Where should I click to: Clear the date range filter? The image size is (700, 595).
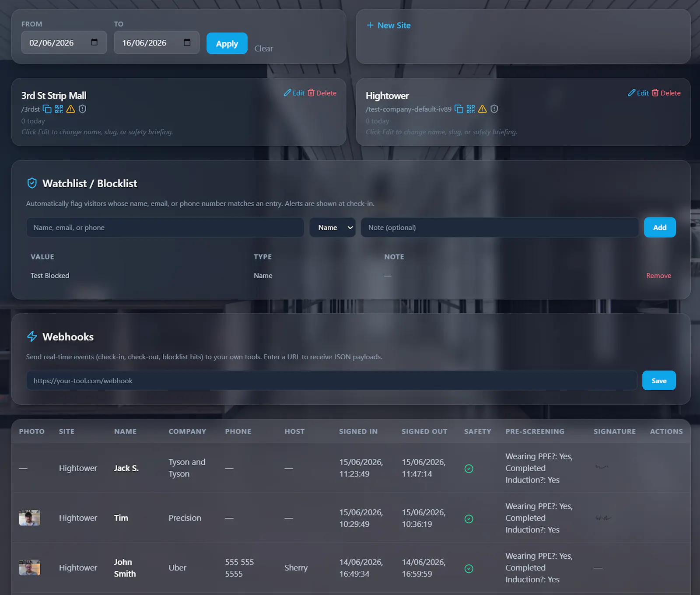(x=263, y=49)
